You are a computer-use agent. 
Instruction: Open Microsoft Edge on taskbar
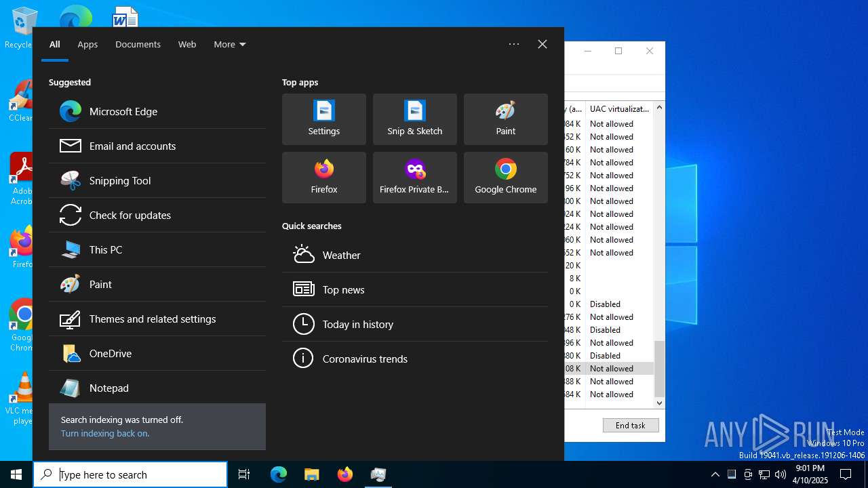coord(279,474)
